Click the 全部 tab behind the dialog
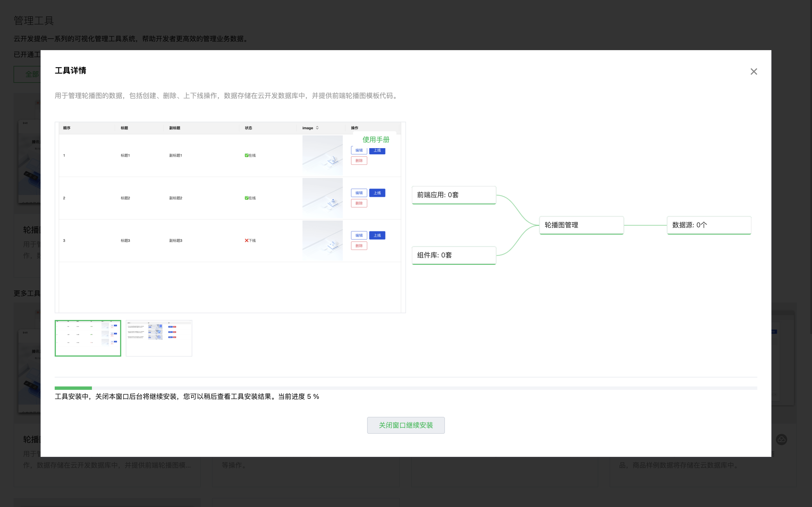Screen dimensions: 812x507 (x=32, y=74)
